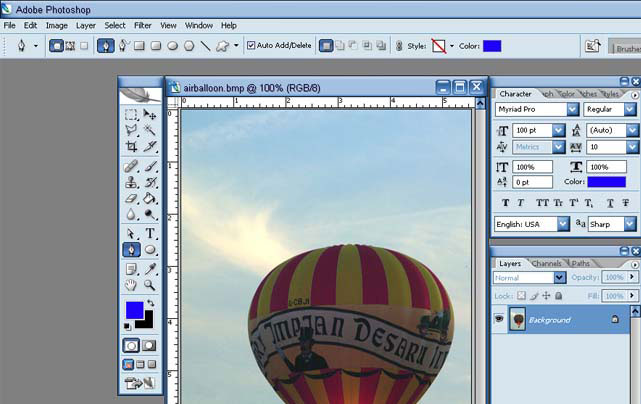The image size is (641, 404).
Task: Select the Eraser tool
Action: [x=131, y=198]
